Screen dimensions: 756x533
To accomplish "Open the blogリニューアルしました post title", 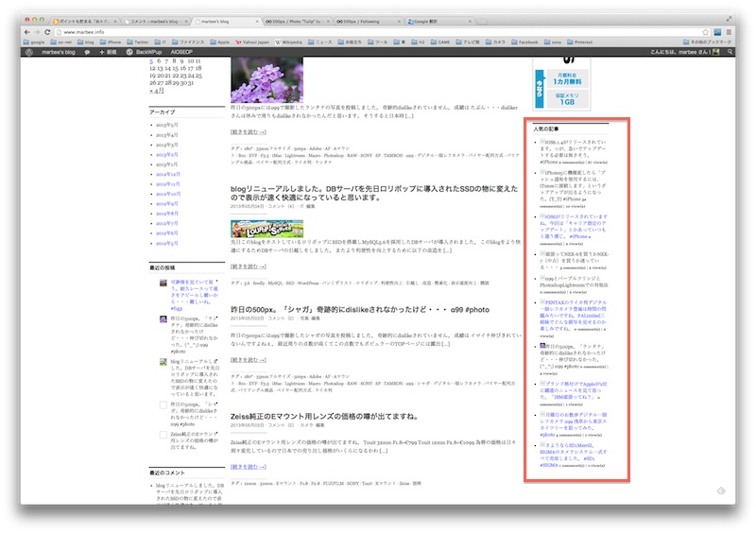I will click(374, 193).
